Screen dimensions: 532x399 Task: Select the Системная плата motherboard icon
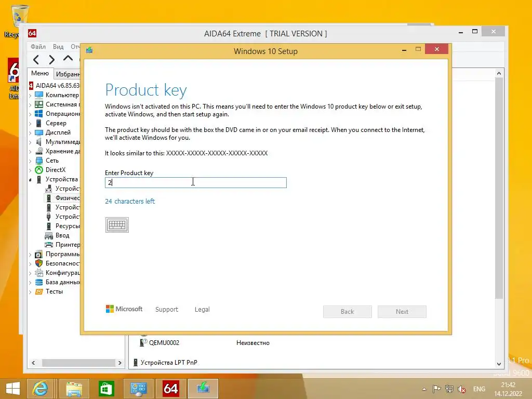pos(39,104)
